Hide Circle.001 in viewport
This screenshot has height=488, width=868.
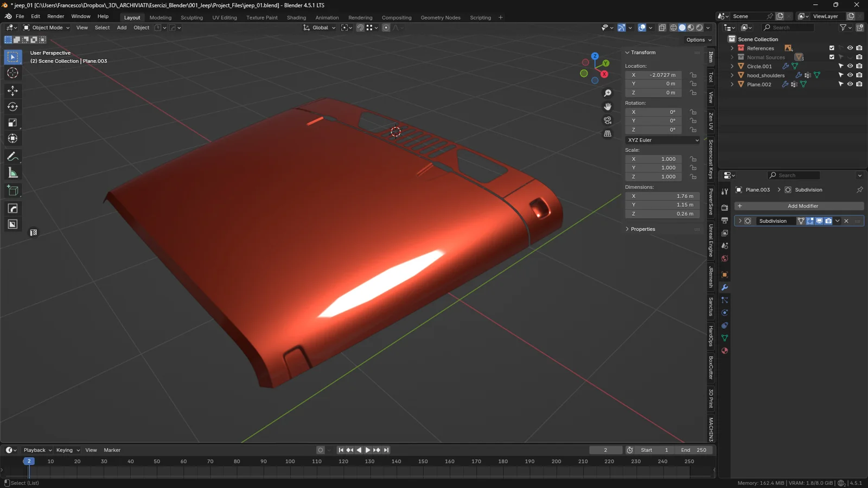(850, 66)
